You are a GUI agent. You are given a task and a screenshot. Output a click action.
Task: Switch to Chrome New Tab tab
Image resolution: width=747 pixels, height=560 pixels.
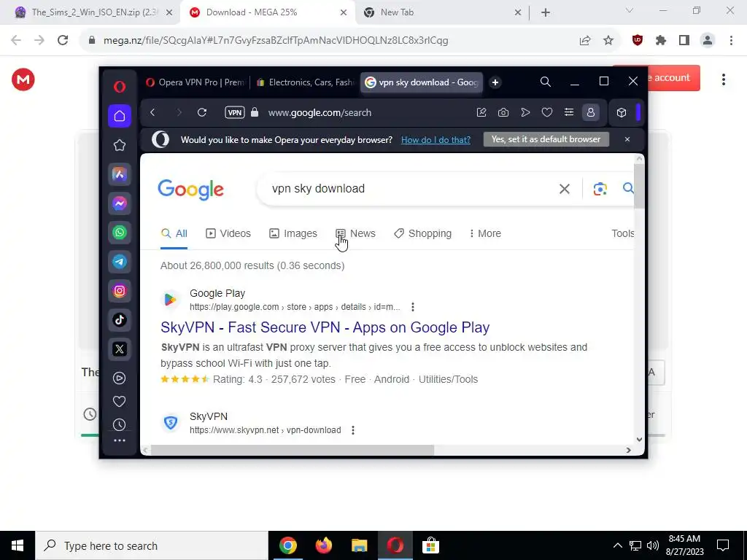click(441, 12)
